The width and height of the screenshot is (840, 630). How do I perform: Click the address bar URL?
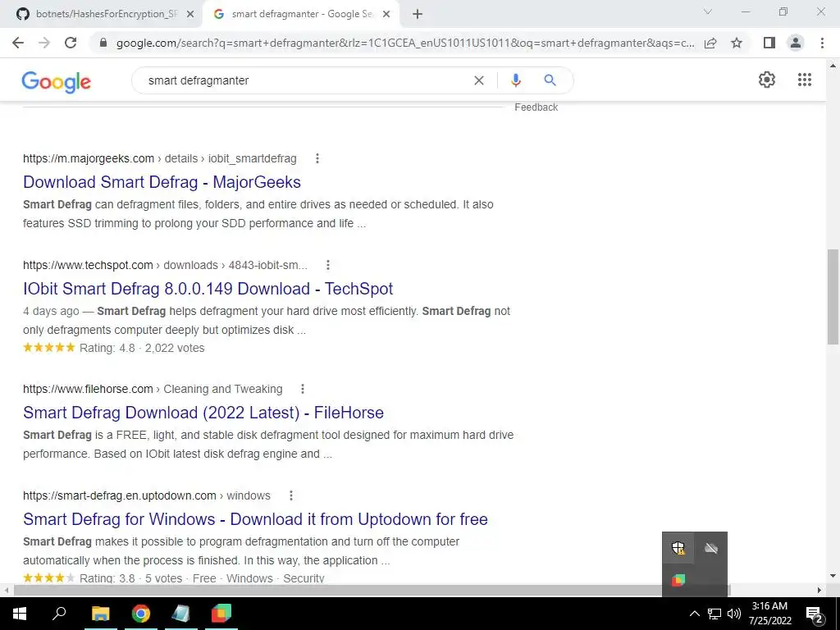405,43
